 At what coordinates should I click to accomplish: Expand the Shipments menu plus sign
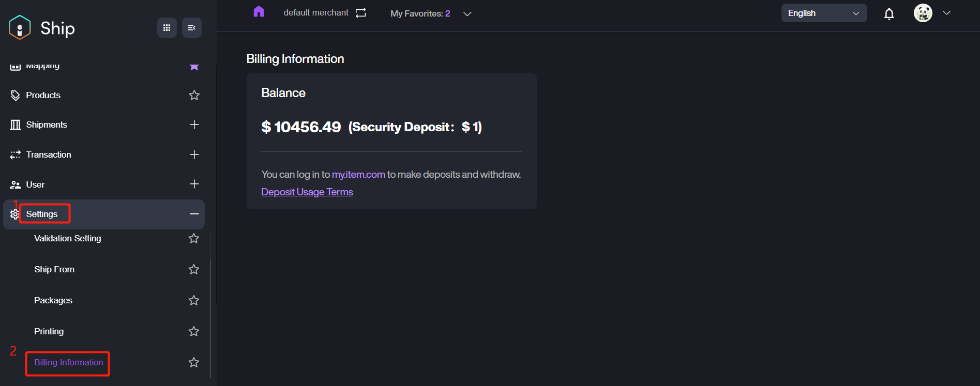[x=194, y=125]
